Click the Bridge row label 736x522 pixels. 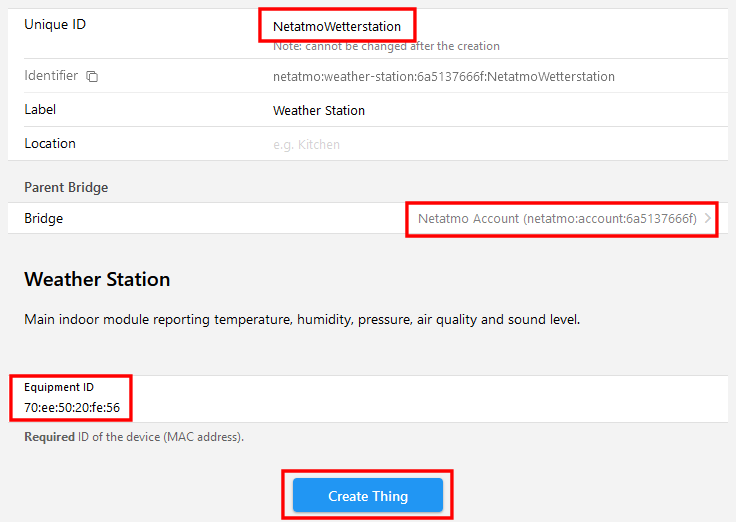tap(44, 218)
